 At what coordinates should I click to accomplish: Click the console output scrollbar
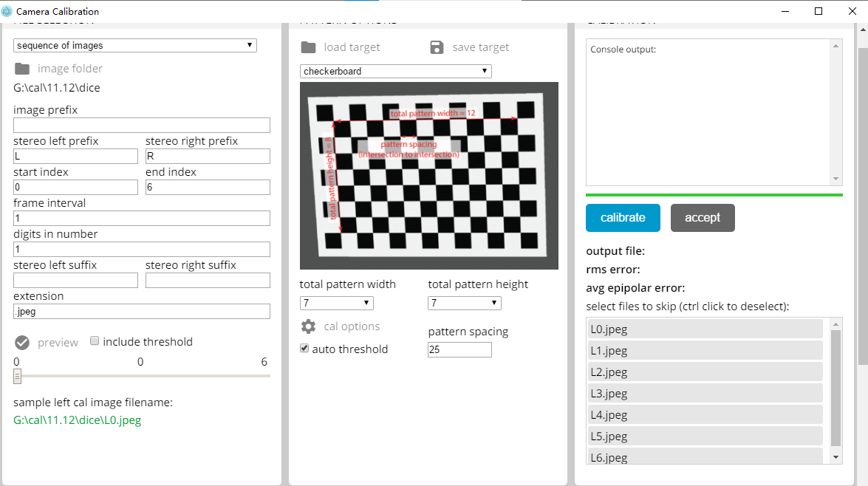coord(835,111)
